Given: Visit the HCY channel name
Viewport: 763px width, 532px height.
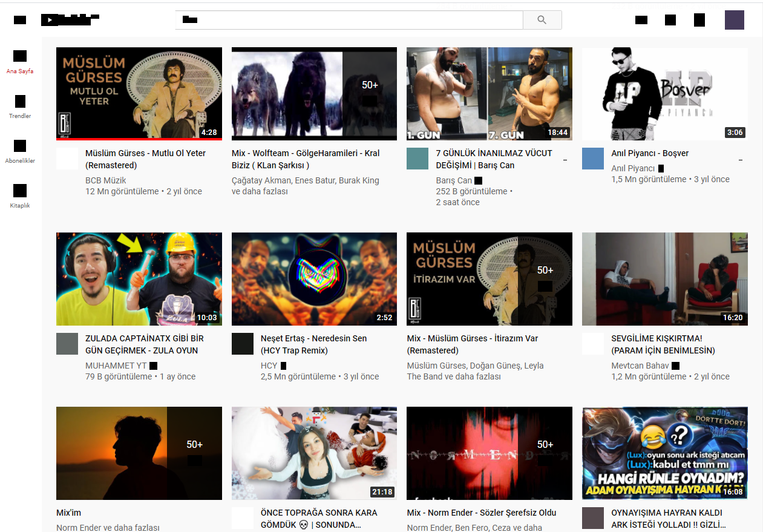Looking at the screenshot, I should click(269, 366).
